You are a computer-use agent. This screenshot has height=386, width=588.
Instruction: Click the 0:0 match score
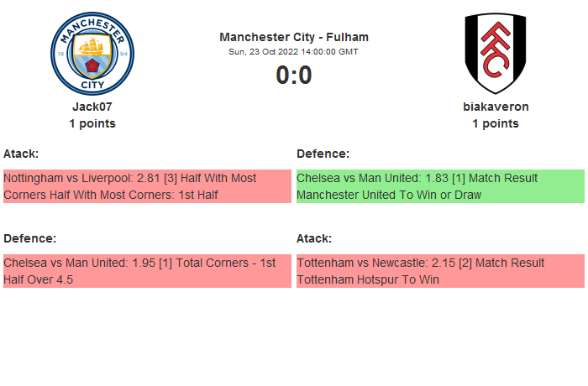pos(294,76)
